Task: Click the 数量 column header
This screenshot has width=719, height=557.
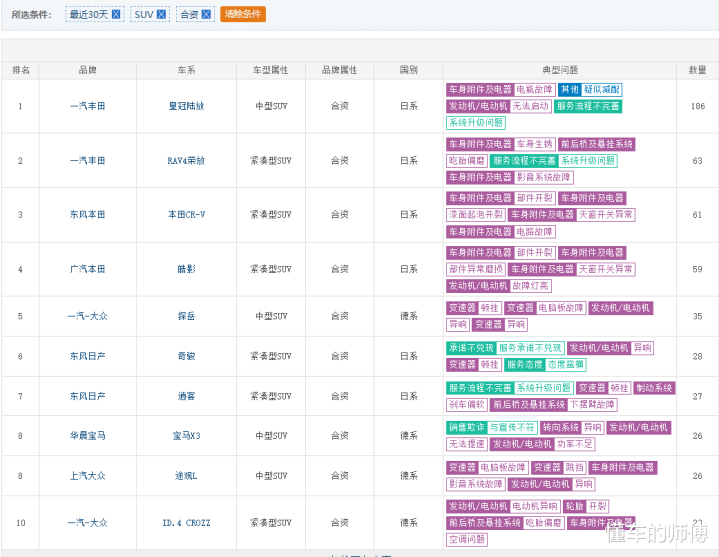Action: click(697, 70)
